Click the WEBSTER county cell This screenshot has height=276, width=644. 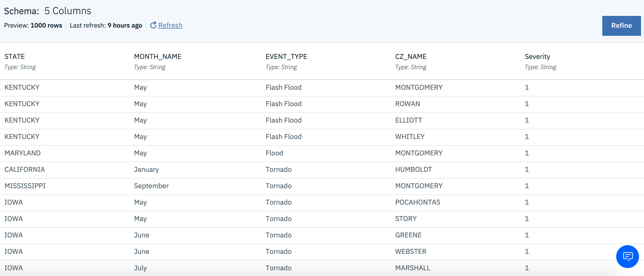tap(410, 251)
